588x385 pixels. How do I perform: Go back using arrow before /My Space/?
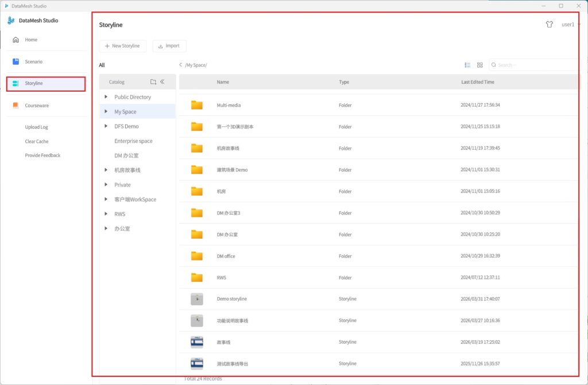(181, 65)
